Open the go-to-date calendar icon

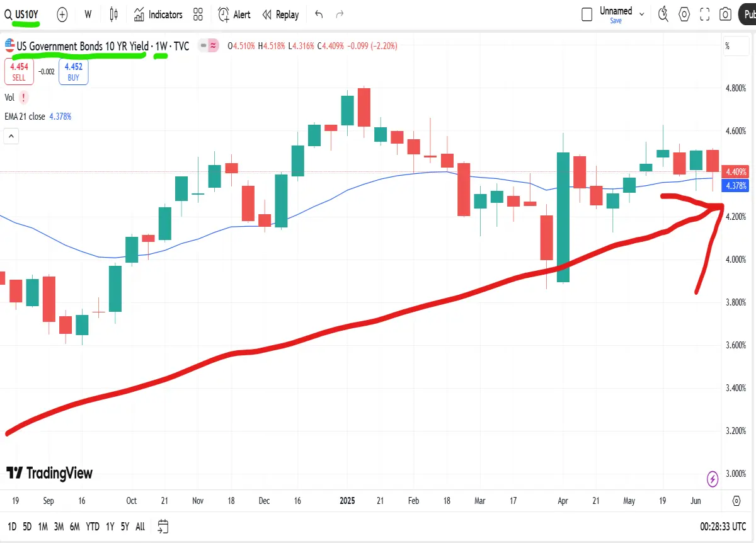(x=163, y=526)
